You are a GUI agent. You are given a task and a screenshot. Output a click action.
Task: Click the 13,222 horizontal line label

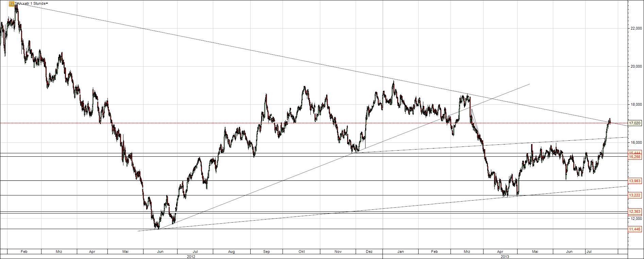[635, 195]
